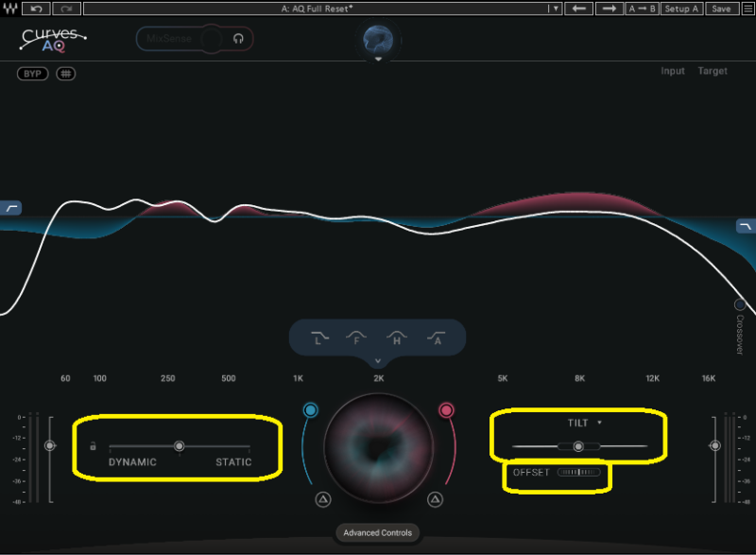The height and width of the screenshot is (555, 756).
Task: Toggle the MixSense headphone switch
Action: point(239,39)
